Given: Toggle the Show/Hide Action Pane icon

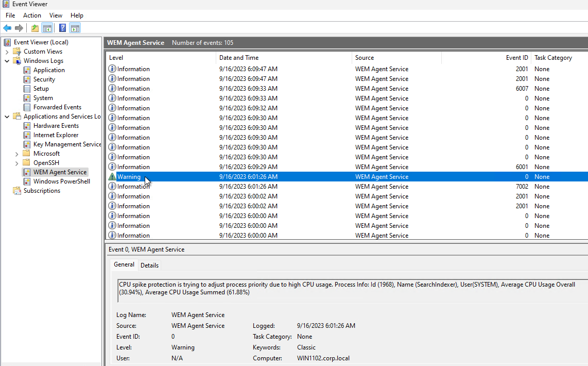Looking at the screenshot, I should click(75, 28).
